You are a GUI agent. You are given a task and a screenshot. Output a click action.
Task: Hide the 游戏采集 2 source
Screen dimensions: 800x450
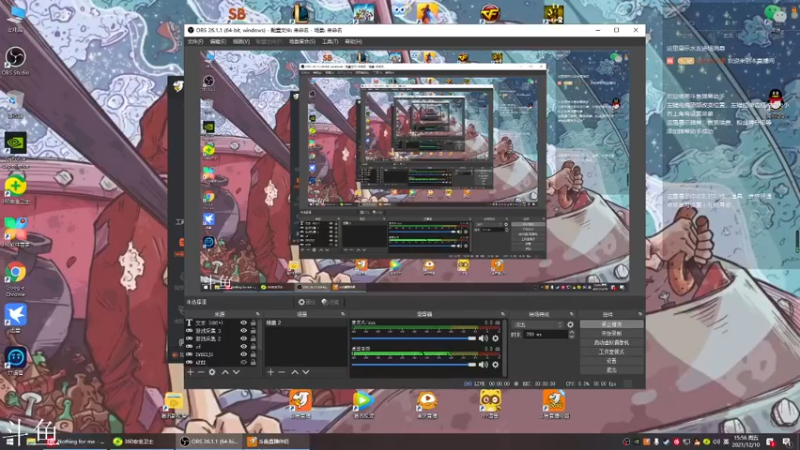243,338
